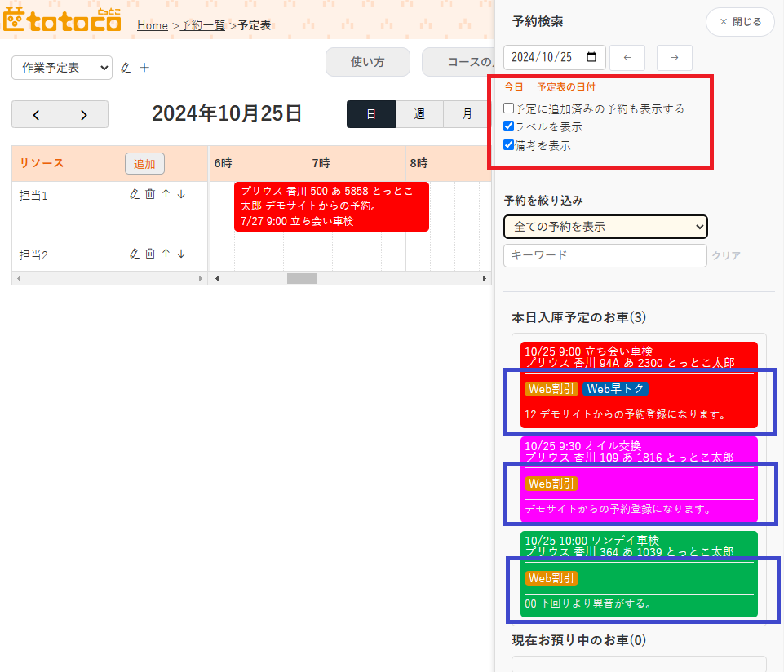Move 担当2 up with up arrow
The image size is (784, 672).
pyautogui.click(x=166, y=254)
